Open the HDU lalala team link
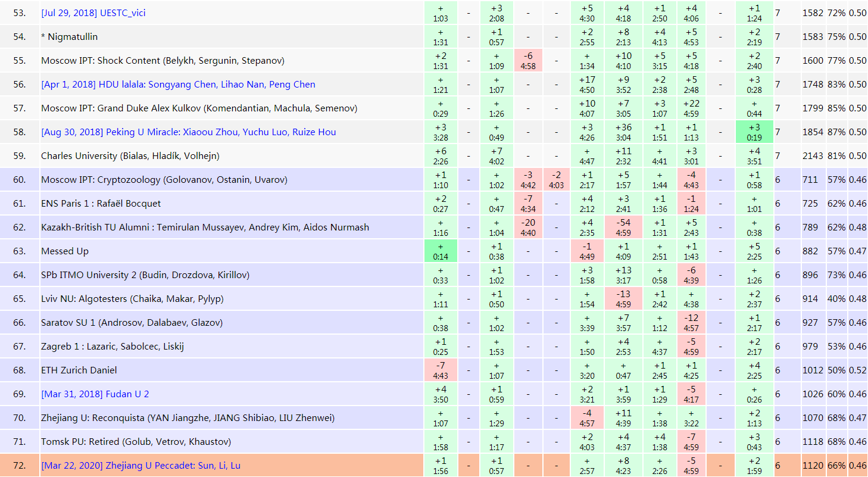This screenshot has height=477, width=868. (178, 85)
